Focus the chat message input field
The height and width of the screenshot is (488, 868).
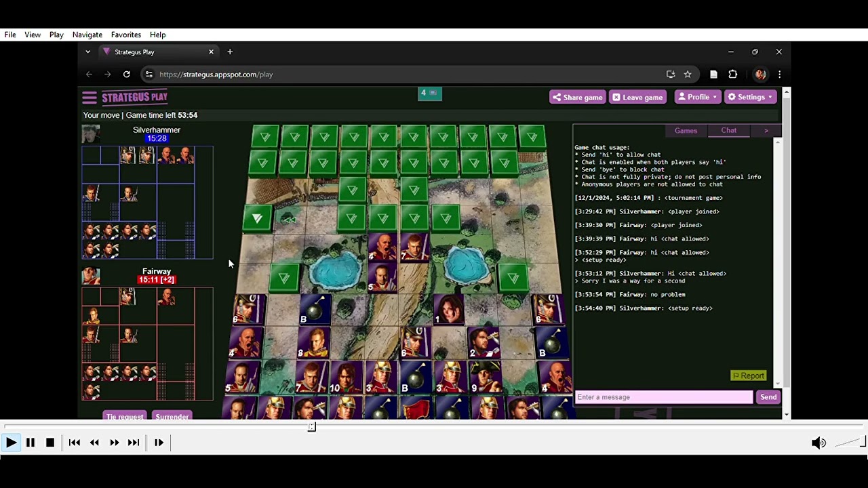click(664, 397)
